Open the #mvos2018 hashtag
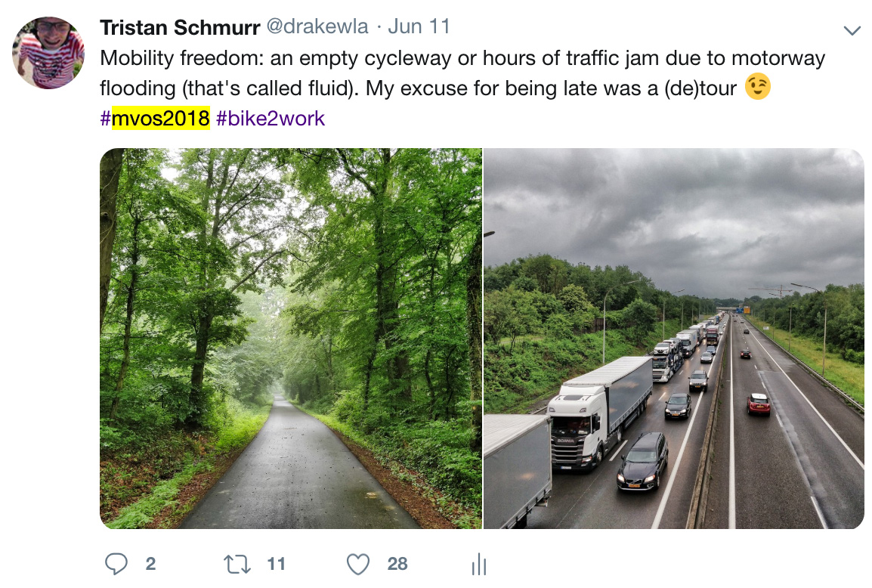872x588 pixels. point(155,119)
